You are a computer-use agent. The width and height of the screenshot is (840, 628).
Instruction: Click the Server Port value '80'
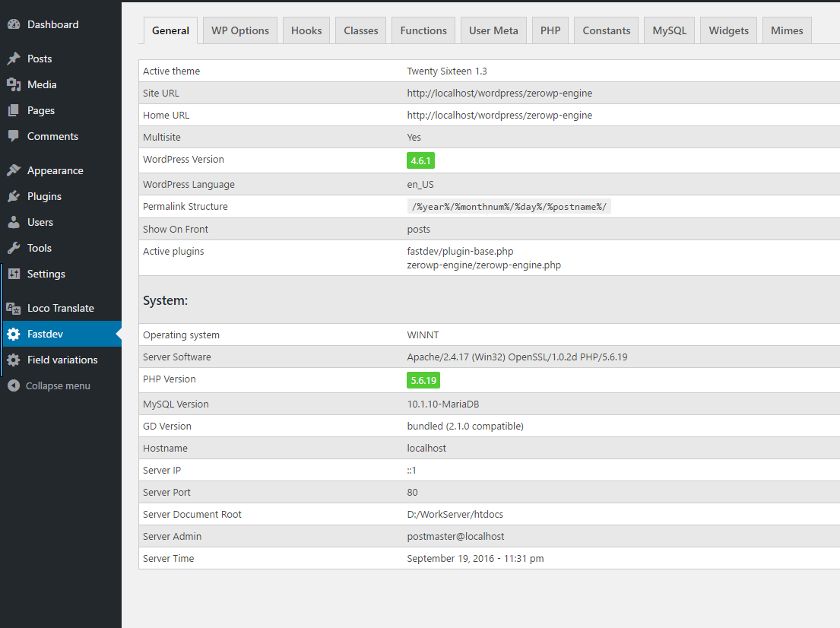pos(412,493)
